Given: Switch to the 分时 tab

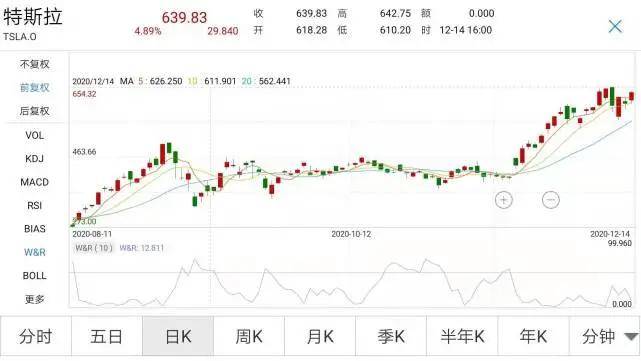Looking at the screenshot, I should (36, 337).
